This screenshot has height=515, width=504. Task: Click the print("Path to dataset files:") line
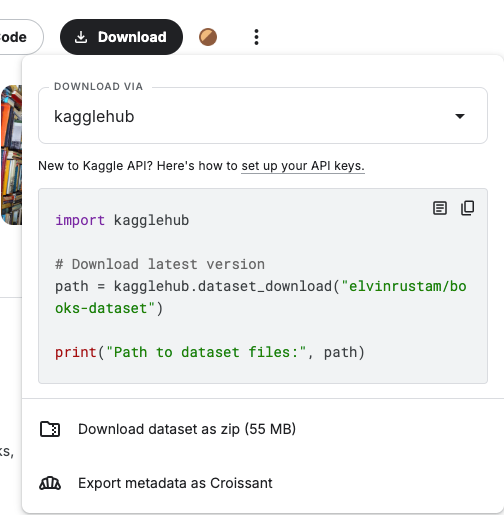point(210,352)
